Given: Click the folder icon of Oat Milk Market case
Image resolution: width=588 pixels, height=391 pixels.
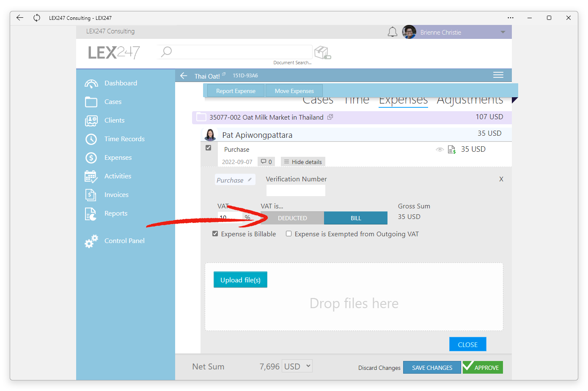Looking at the screenshot, I should (201, 117).
